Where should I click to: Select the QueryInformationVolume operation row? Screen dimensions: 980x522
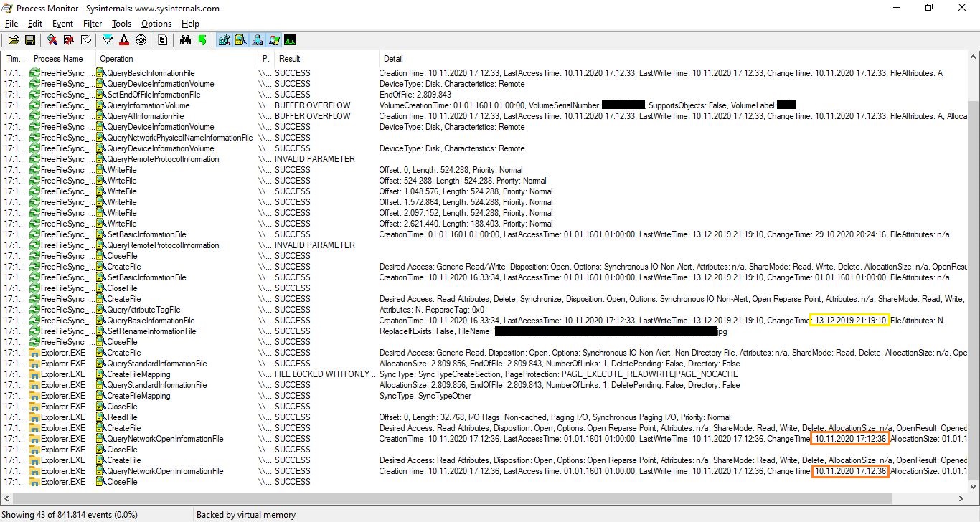[484, 105]
